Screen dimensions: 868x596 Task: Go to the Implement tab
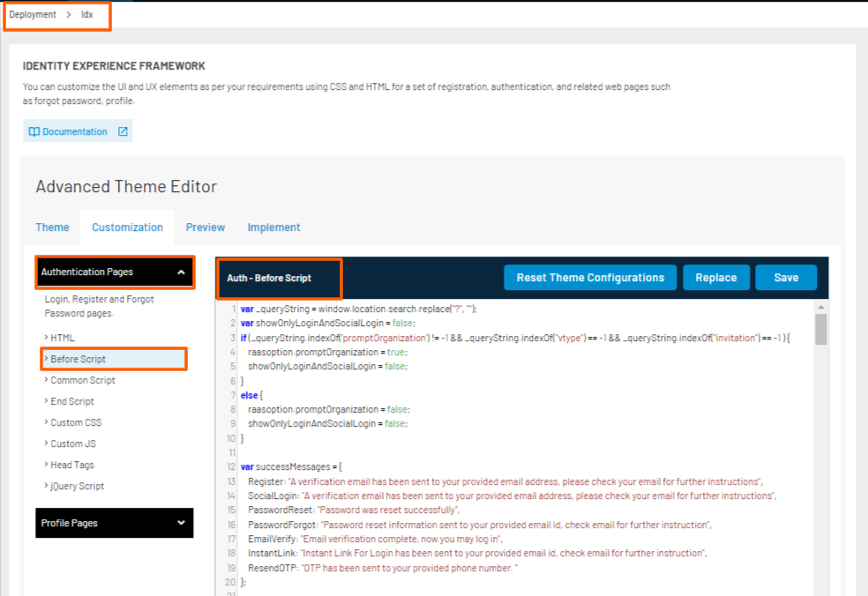pos(273,227)
